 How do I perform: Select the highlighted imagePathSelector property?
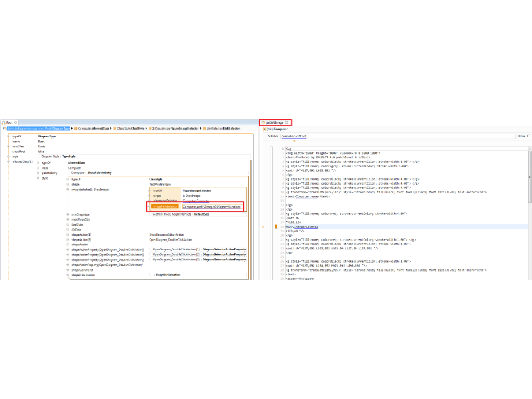pos(165,206)
